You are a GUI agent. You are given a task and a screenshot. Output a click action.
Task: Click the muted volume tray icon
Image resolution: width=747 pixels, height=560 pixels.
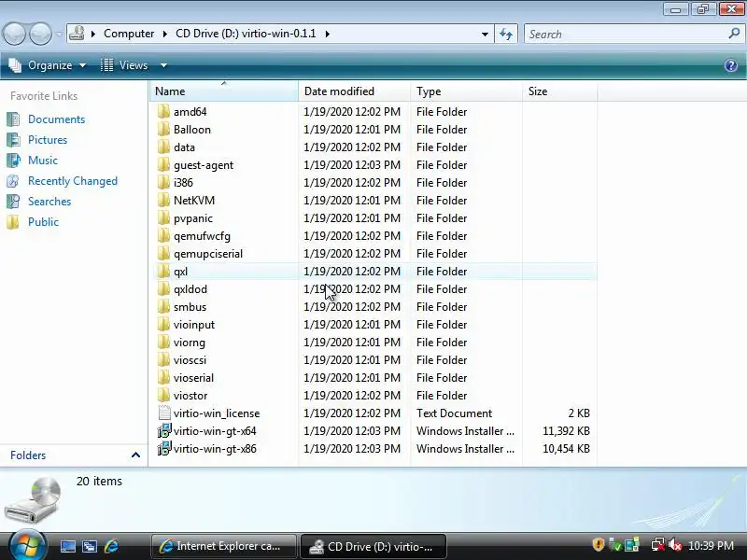674,545
